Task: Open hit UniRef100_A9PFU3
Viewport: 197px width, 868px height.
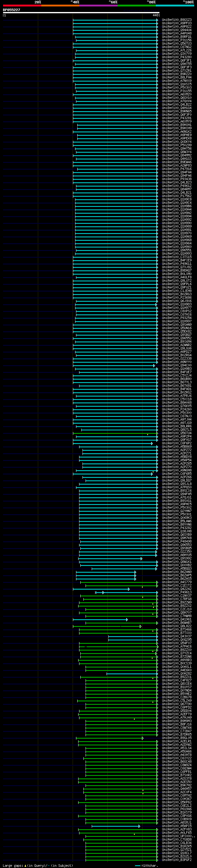Action: (176, 23)
